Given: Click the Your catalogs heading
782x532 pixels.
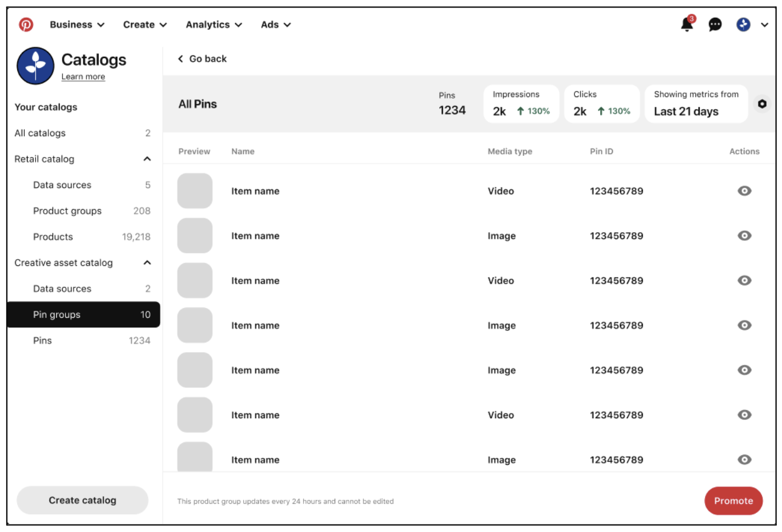Looking at the screenshot, I should [46, 107].
